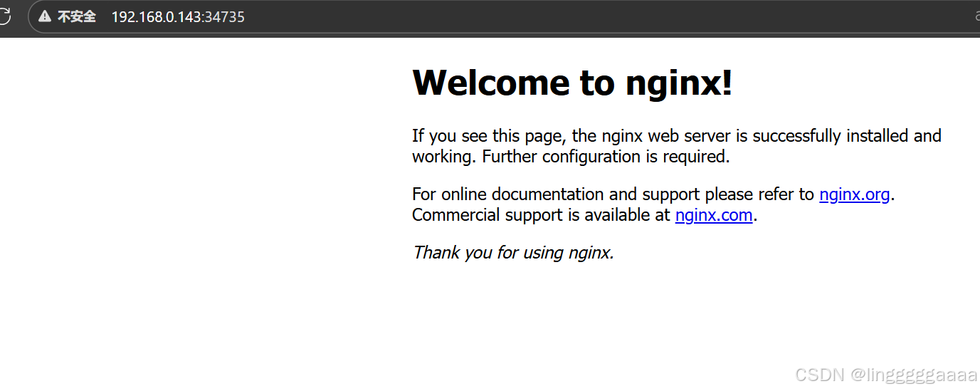Open the nginx.com link

coord(714,215)
